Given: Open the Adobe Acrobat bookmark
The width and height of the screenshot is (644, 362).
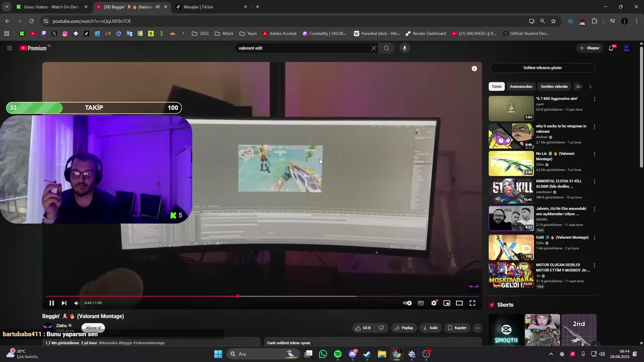Looking at the screenshot, I should [x=279, y=34].
